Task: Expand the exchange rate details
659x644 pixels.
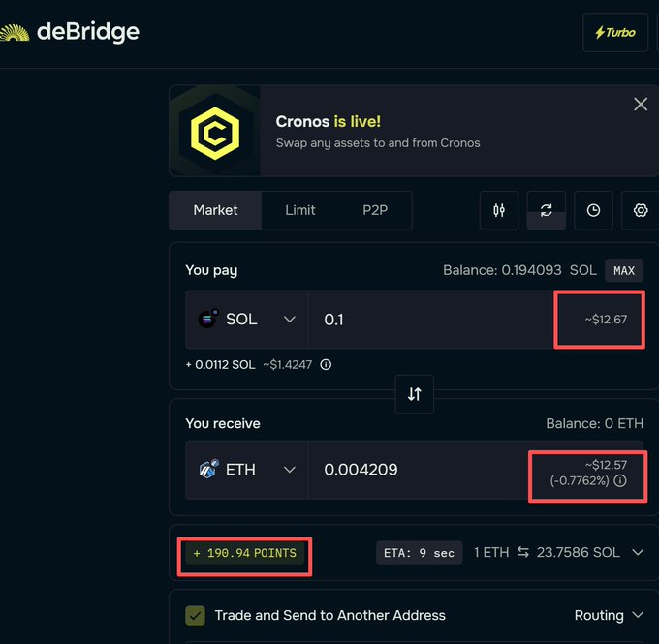Action: click(x=637, y=552)
